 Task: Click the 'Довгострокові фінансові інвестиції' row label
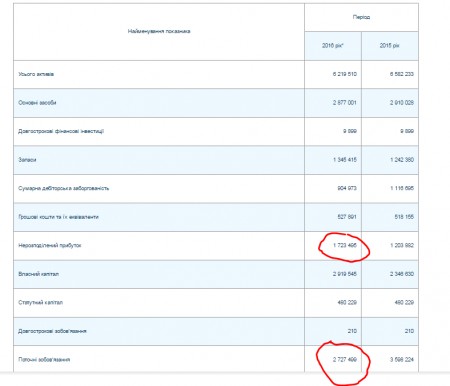61,131
